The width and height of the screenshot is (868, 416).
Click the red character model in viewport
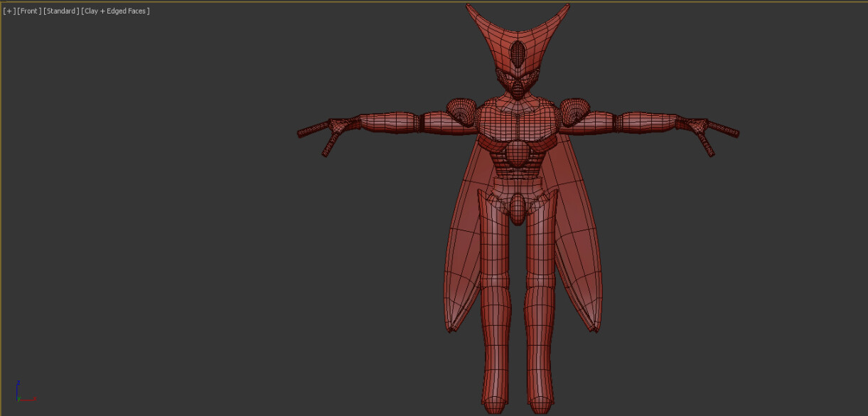[518, 209]
